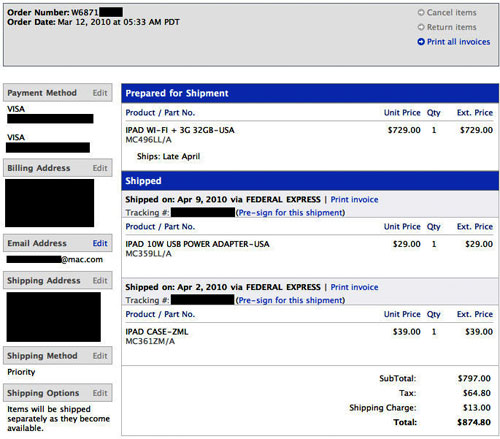
Task: Click the Shipped section header
Action: coord(310,181)
